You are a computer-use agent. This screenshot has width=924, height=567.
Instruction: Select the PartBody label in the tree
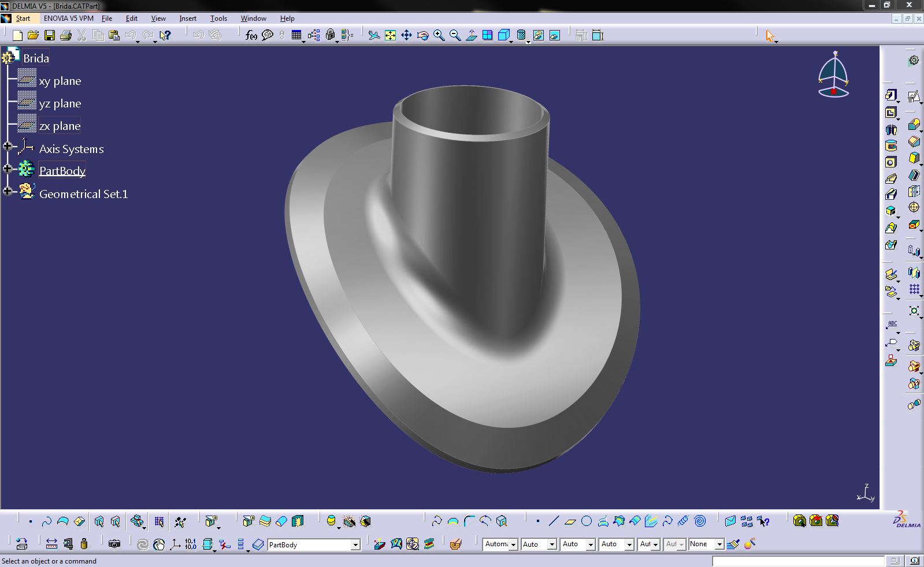point(62,171)
